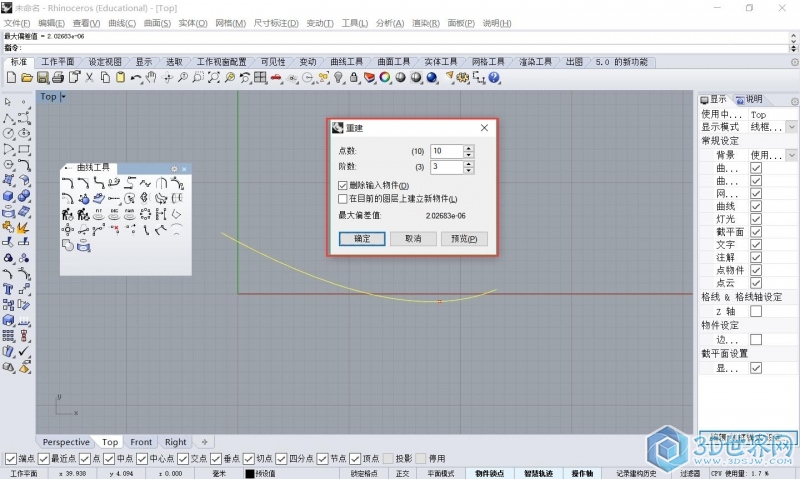Click the 预览(P) button
The width and height of the screenshot is (800, 479).
[464, 239]
